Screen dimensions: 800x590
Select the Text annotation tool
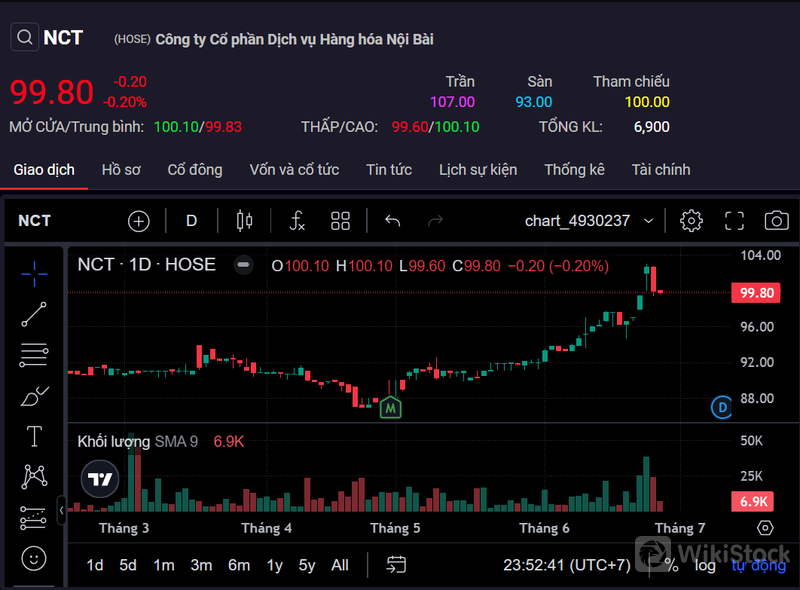[34, 436]
